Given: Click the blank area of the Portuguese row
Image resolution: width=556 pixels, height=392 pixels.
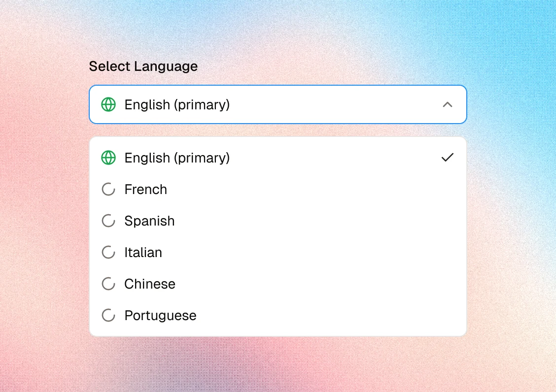Looking at the screenshot, I should (330, 316).
